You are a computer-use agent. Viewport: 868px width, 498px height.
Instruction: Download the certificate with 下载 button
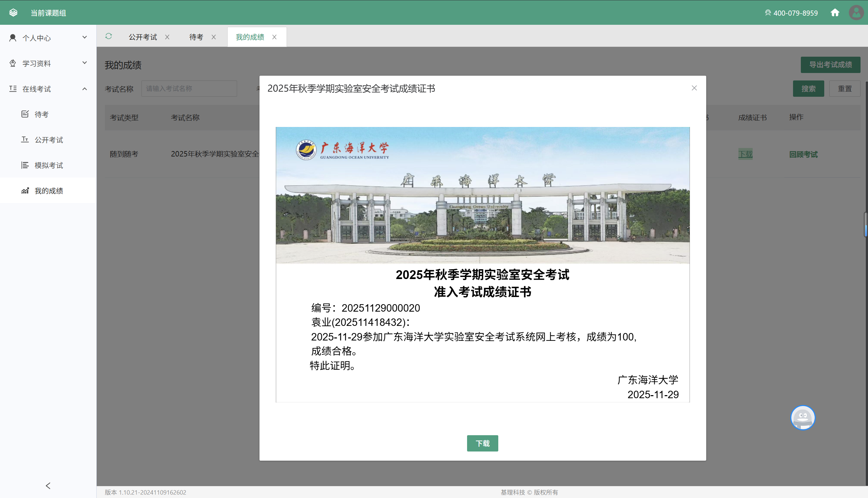point(483,443)
